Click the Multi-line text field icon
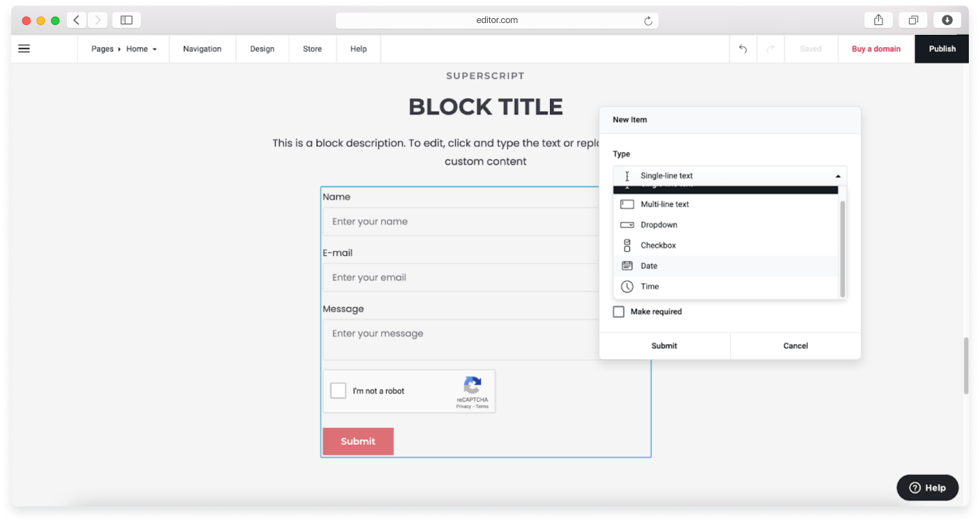This screenshot has height=523, width=980. [x=627, y=204]
